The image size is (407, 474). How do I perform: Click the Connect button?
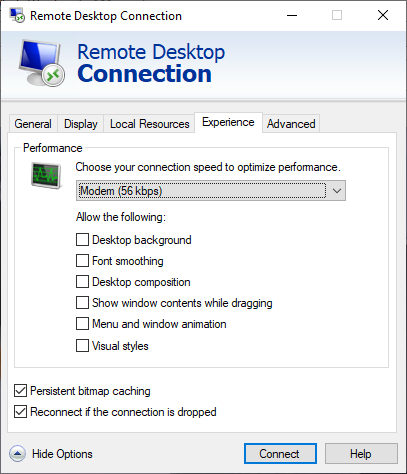tap(280, 454)
